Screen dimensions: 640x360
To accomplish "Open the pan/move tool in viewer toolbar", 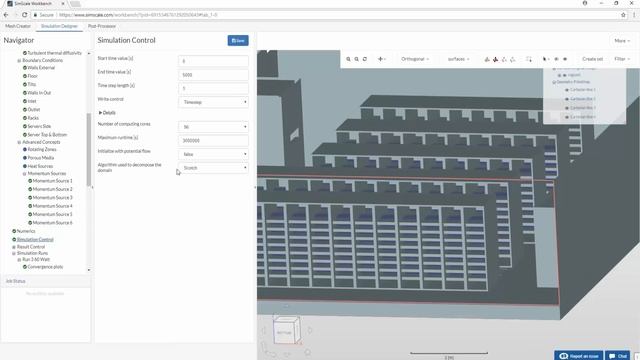I will click(x=382, y=59).
